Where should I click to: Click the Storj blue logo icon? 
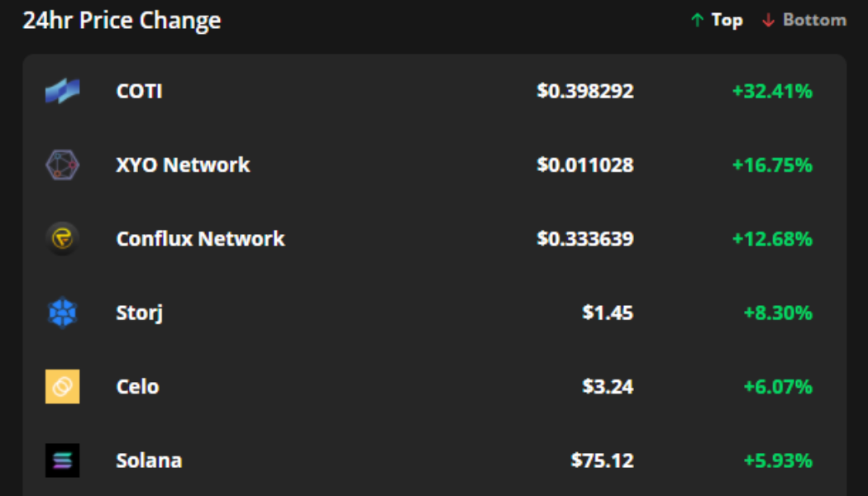[x=62, y=312]
